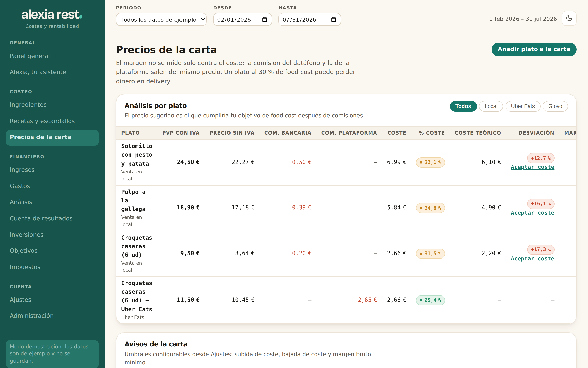Click the 31,5 % cost badge
Image resolution: width=588 pixels, height=368 pixels.
tap(430, 254)
